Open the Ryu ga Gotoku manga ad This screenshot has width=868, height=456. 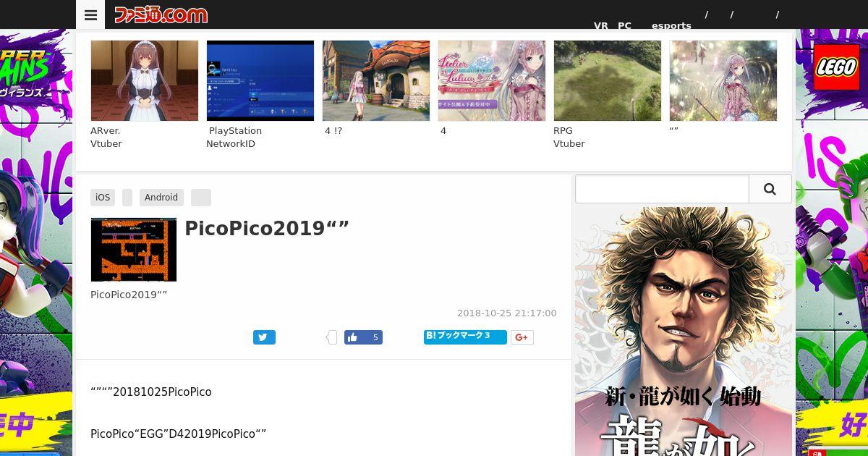pyautogui.click(x=684, y=332)
